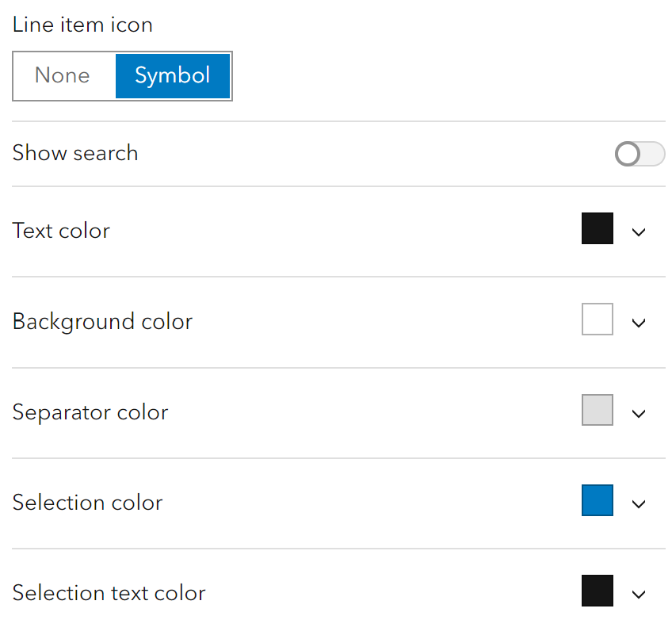Click the Show search label
The width and height of the screenshot is (672, 639).
pyautogui.click(x=75, y=153)
